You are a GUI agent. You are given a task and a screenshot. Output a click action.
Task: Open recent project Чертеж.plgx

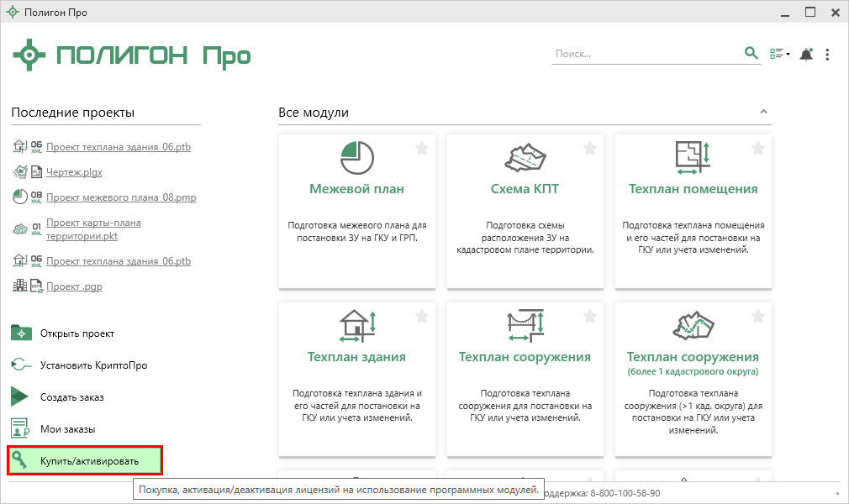click(x=74, y=172)
